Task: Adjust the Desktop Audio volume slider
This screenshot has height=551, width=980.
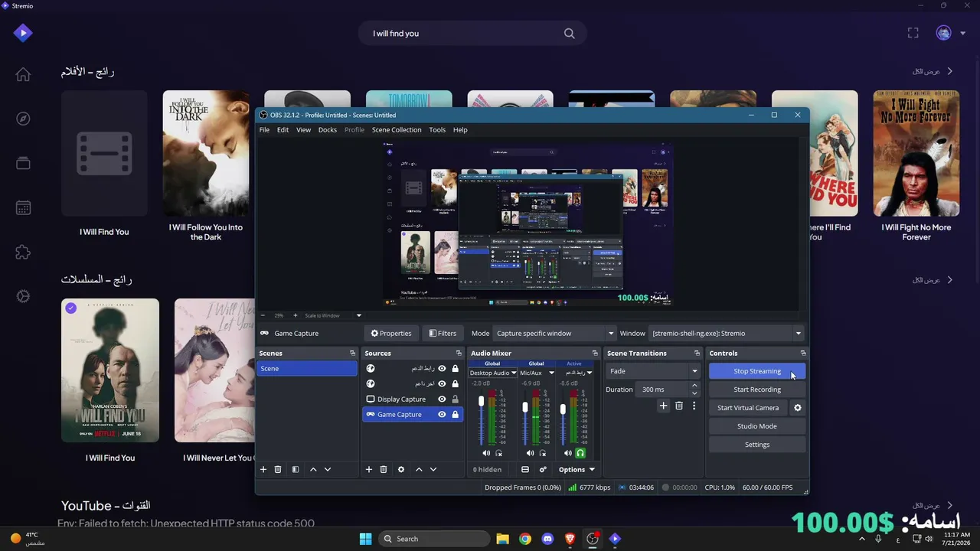Action: click(481, 402)
